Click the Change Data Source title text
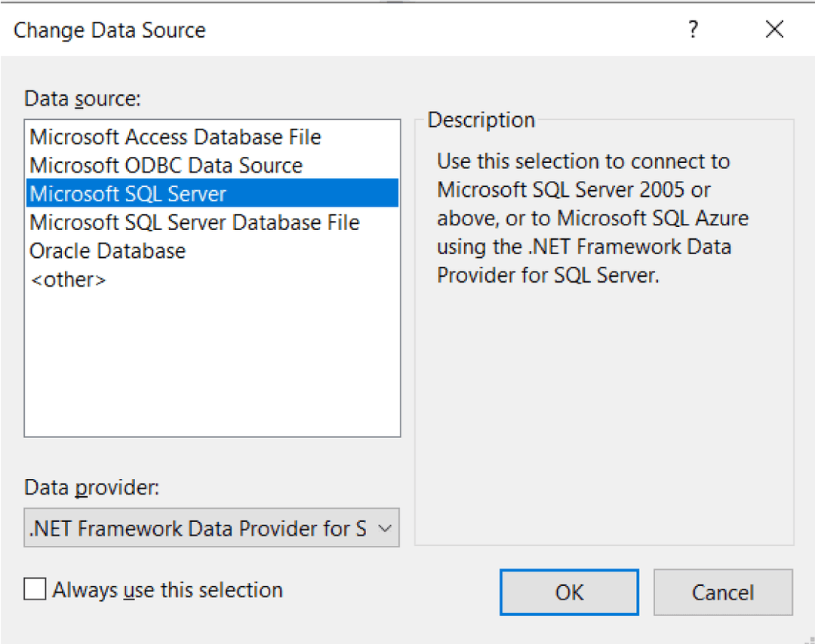This screenshot has height=644, width=815. (x=109, y=30)
